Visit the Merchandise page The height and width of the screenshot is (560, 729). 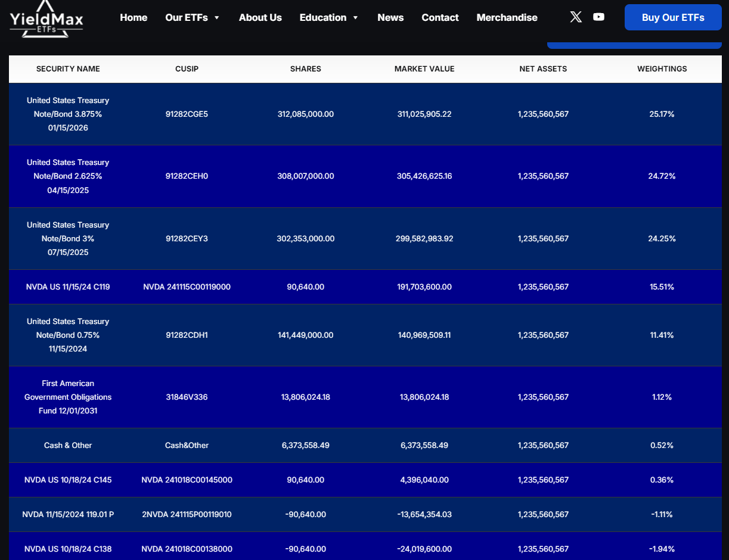pos(507,18)
